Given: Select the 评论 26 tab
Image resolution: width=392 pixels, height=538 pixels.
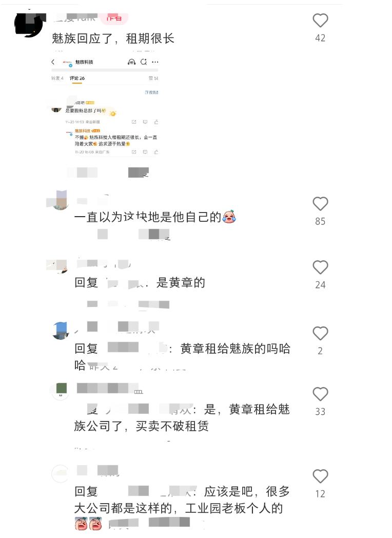Looking at the screenshot, I should pyautogui.click(x=77, y=78).
